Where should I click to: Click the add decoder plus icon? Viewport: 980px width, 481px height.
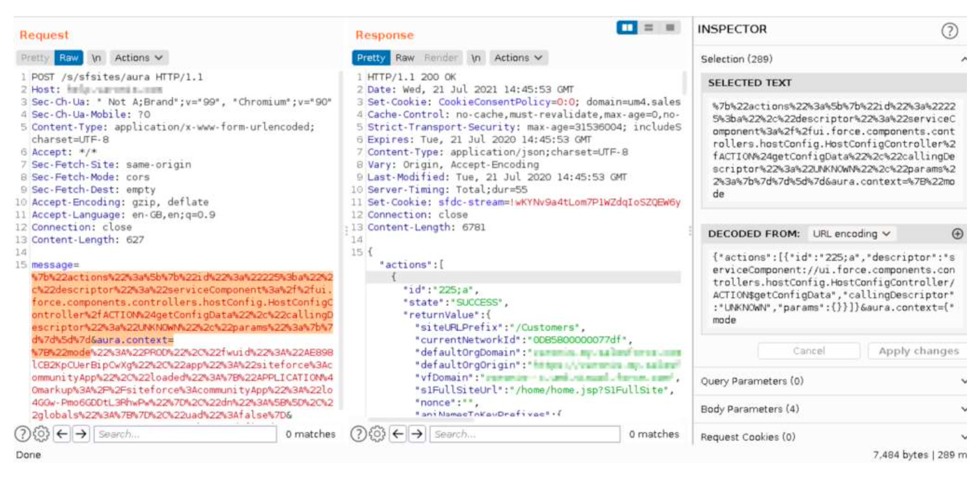click(957, 234)
